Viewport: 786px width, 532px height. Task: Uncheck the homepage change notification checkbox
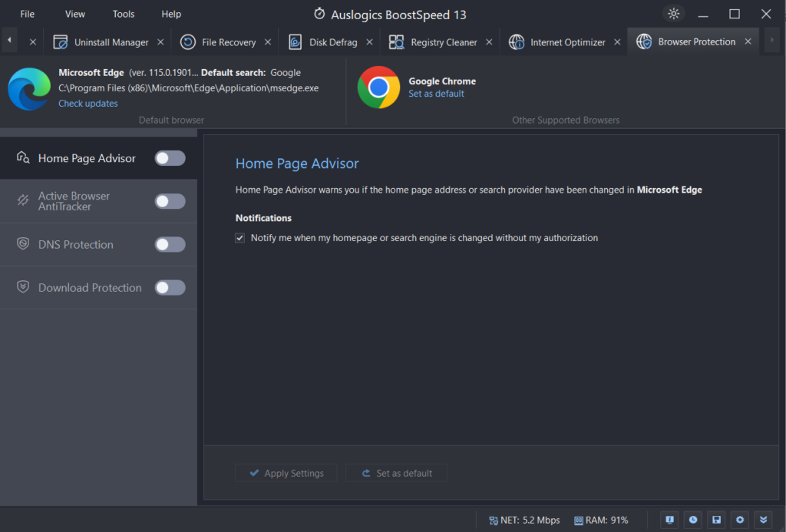click(x=240, y=238)
